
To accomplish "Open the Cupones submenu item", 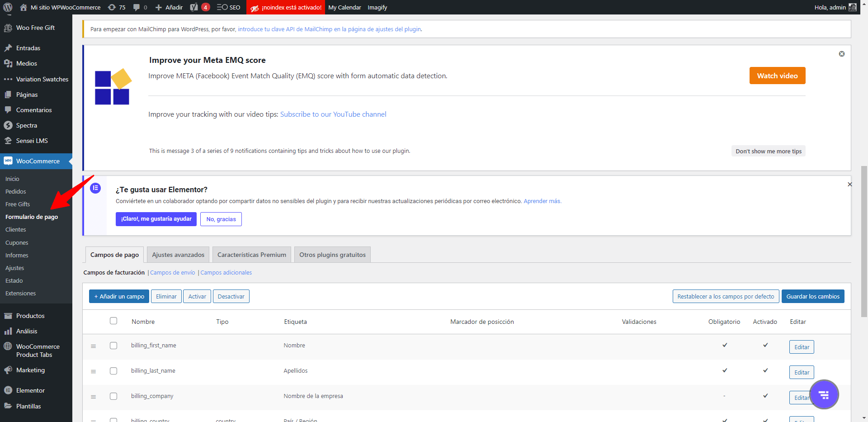I will [17, 243].
